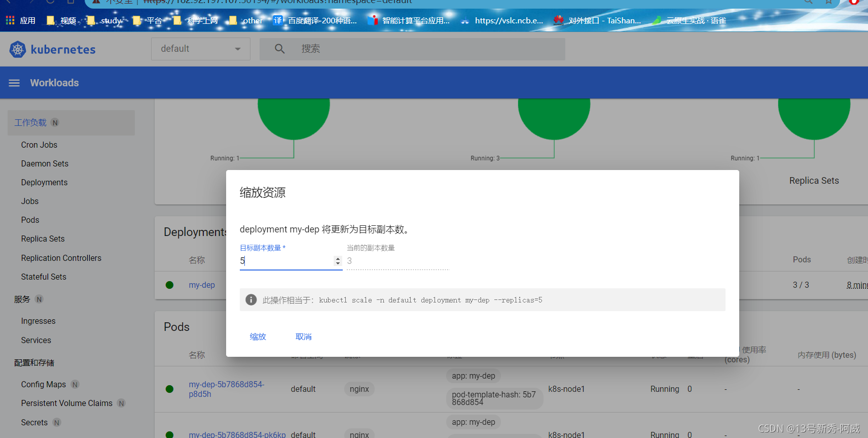Click k8s-node1 in the first pod row

tap(566, 389)
